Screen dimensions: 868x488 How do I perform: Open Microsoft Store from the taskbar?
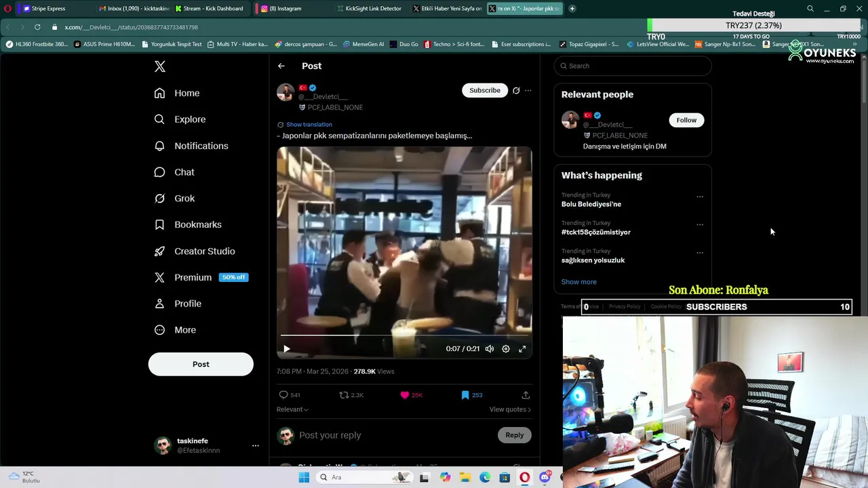coord(505,477)
